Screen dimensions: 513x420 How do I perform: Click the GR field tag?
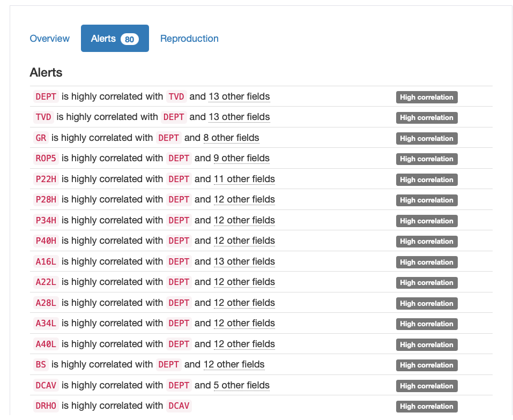tap(41, 138)
